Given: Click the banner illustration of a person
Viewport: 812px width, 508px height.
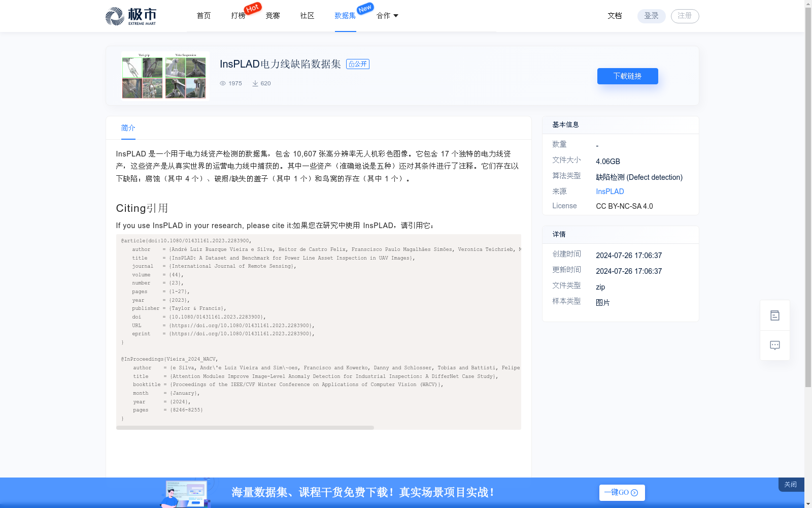Looking at the screenshot, I should point(186,493).
